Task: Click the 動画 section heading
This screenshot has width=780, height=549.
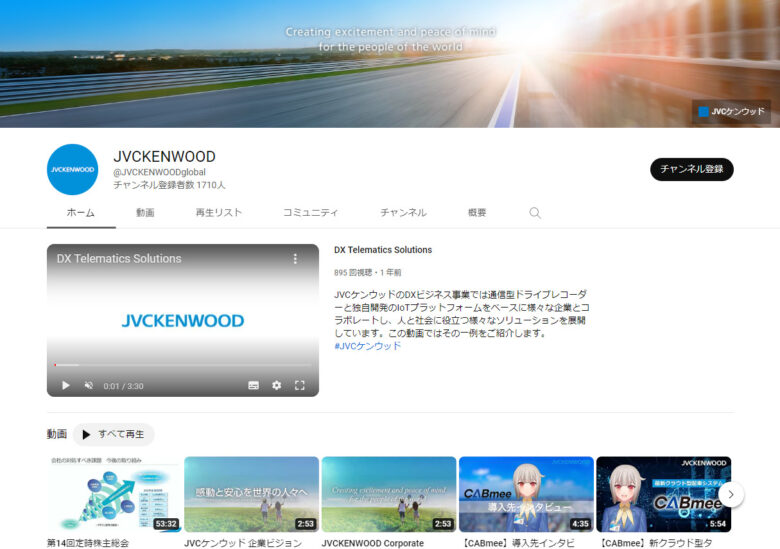Action: (57, 434)
